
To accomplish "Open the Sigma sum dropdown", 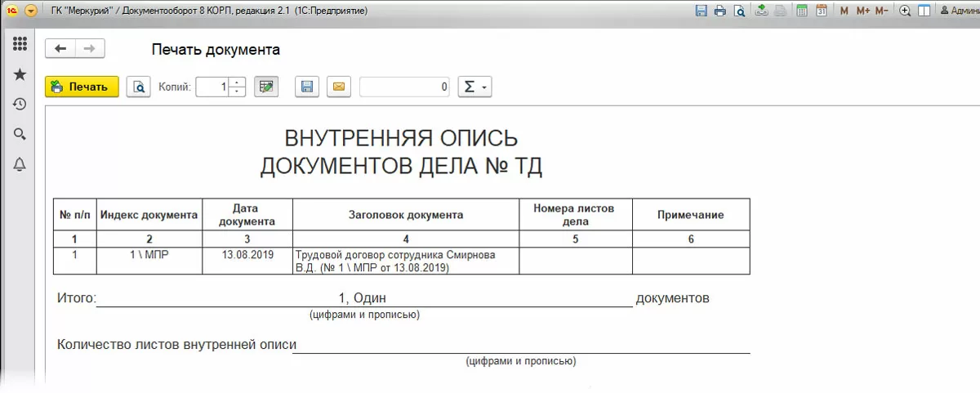I will 474,87.
